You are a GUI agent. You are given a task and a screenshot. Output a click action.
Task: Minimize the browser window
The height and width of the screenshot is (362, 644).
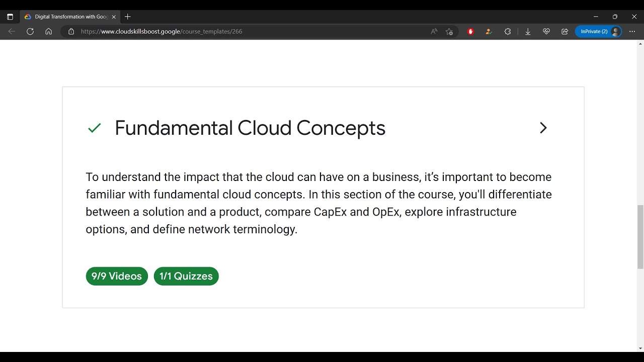[x=596, y=17]
